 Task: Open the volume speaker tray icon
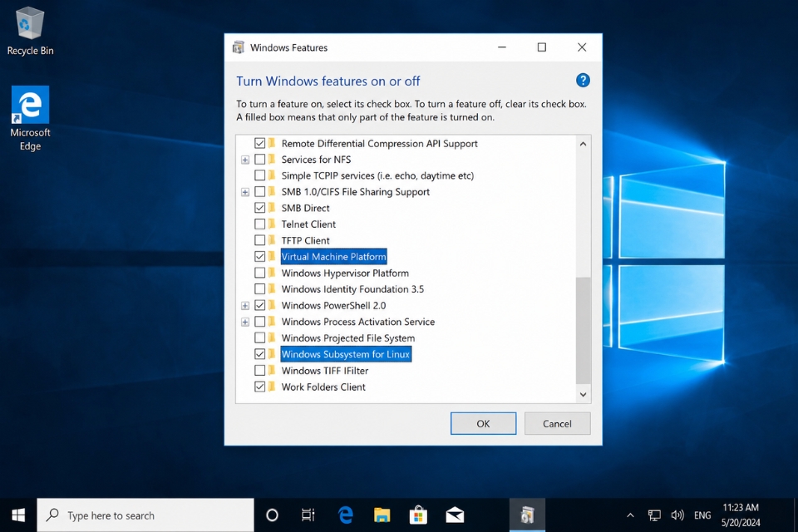tap(677, 515)
